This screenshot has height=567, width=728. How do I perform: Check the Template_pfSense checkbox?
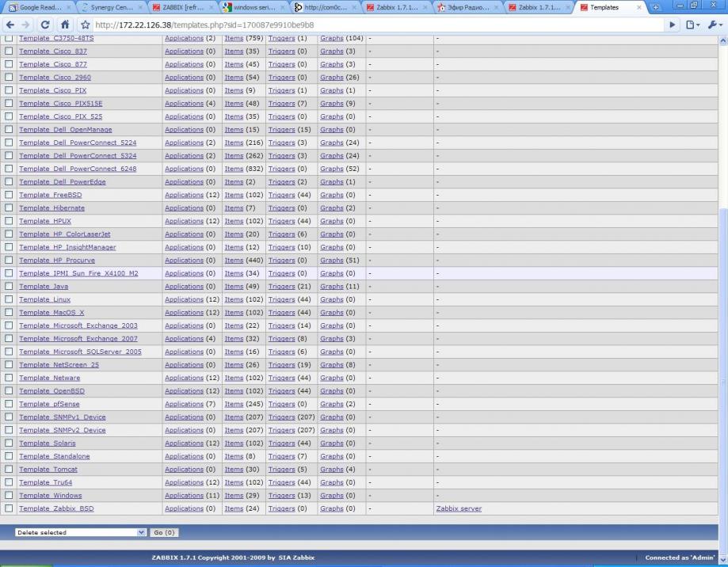[9, 404]
